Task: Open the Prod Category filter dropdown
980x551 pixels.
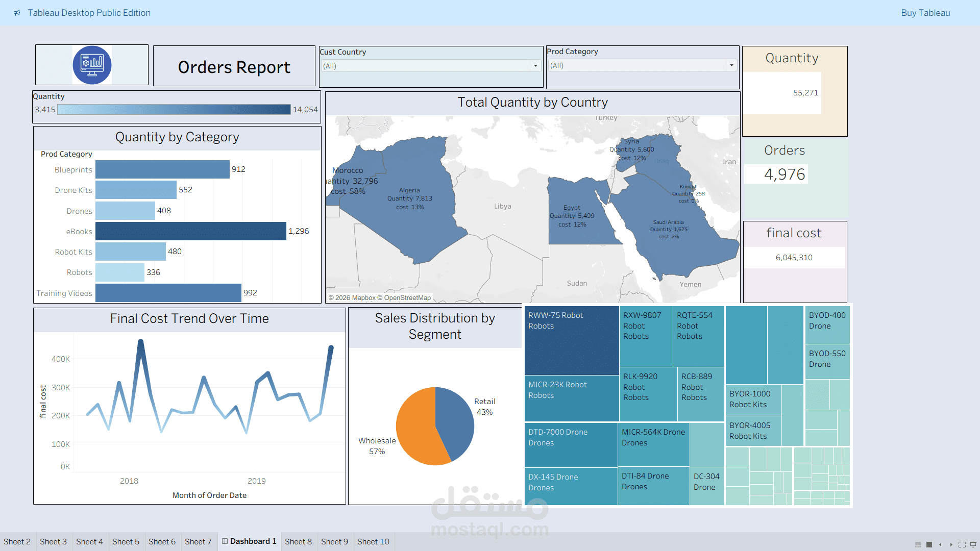Action: [731, 65]
